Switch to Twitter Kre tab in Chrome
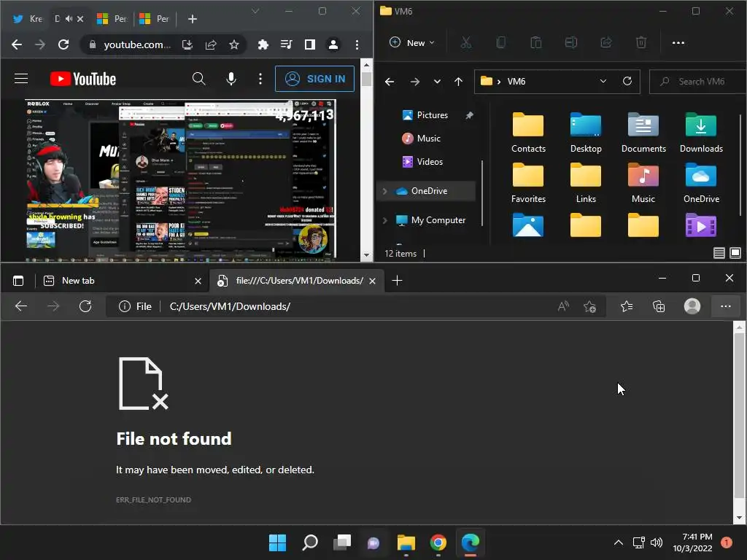Screen dimensions: 747x560 tap(28, 18)
